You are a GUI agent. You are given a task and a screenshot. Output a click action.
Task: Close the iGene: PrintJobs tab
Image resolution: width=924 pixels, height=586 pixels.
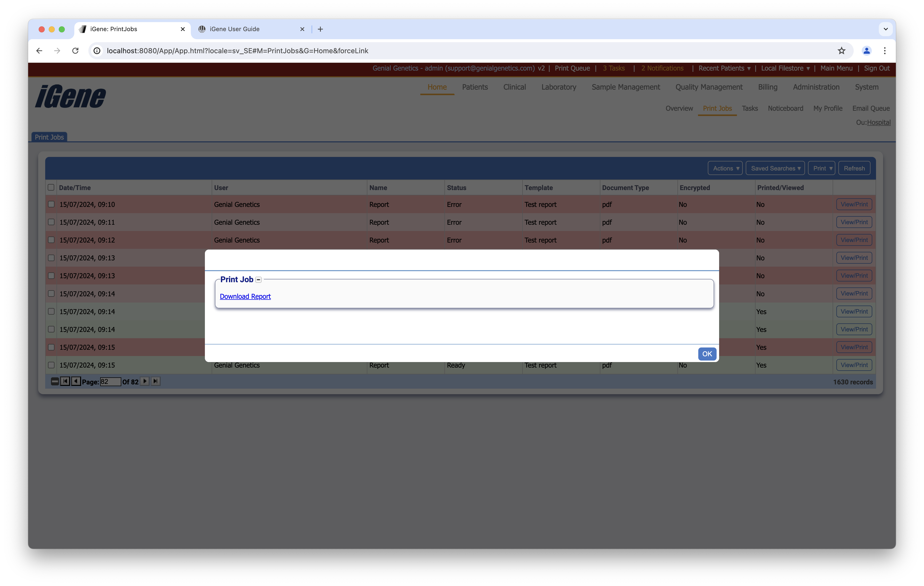pyautogui.click(x=183, y=29)
